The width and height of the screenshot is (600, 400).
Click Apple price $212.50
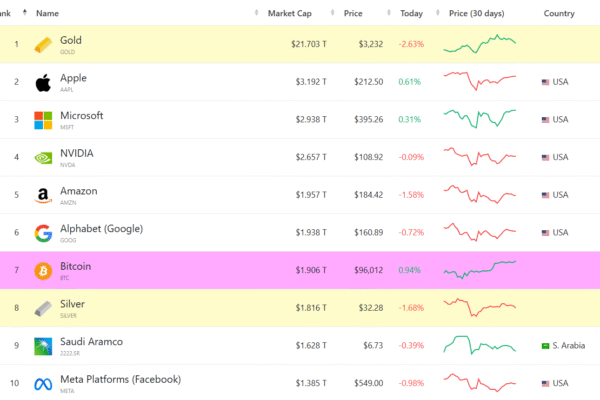[368, 82]
